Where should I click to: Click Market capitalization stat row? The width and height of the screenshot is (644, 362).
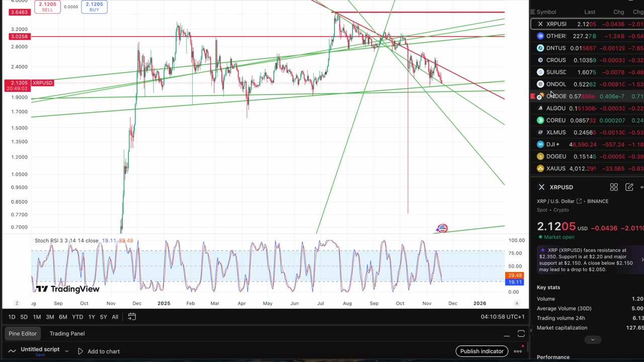click(590, 328)
